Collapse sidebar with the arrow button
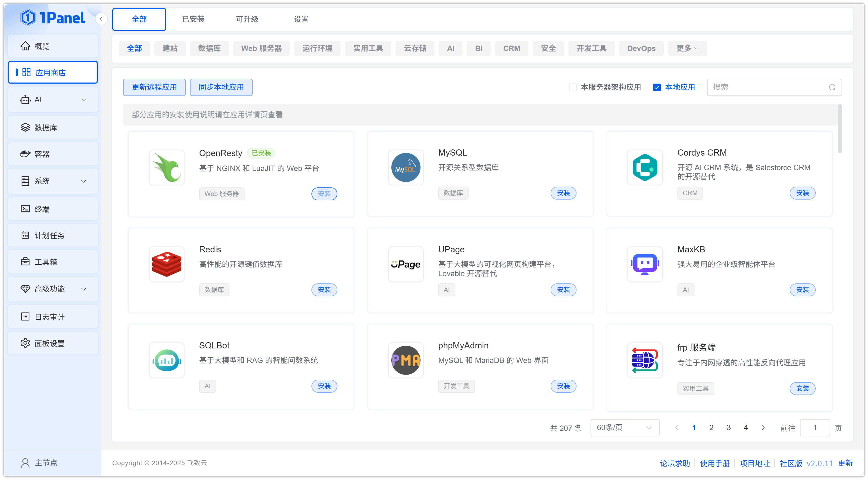Image resolution: width=868 pixels, height=480 pixels. [x=101, y=19]
